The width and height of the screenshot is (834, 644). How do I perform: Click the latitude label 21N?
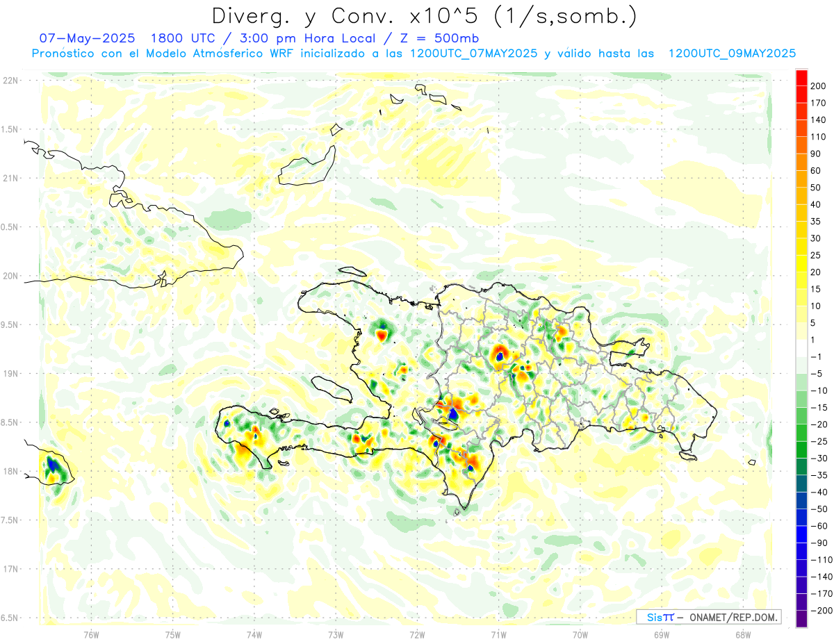tap(10, 178)
